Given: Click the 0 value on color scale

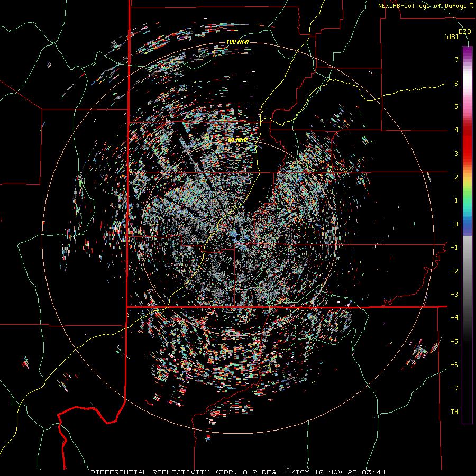Looking at the screenshot, I should (x=456, y=224).
